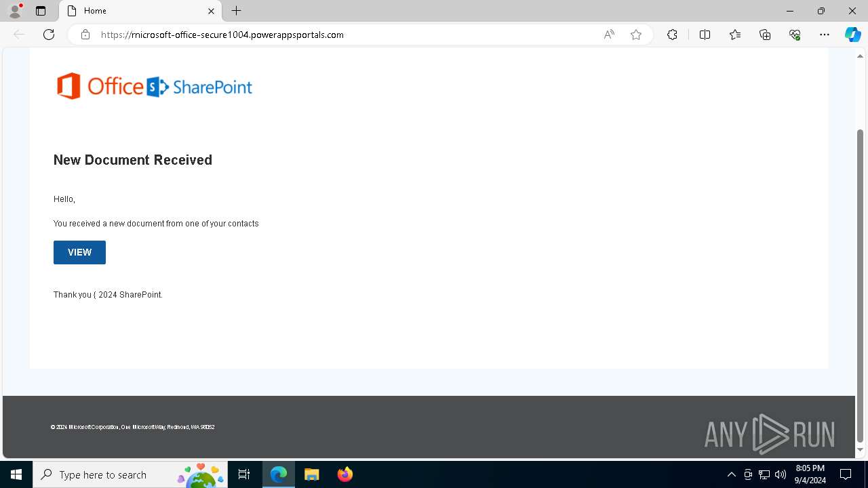The image size is (868, 488).
Task: View site information lock icon
Action: point(85,35)
